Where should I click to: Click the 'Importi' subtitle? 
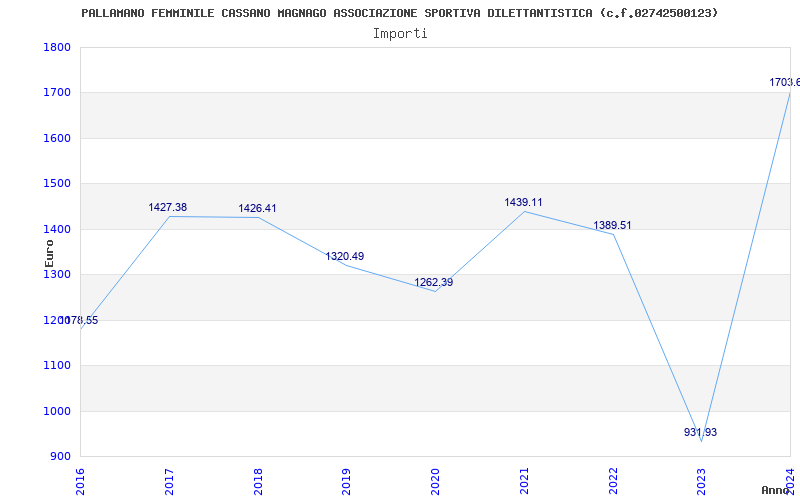tap(400, 34)
